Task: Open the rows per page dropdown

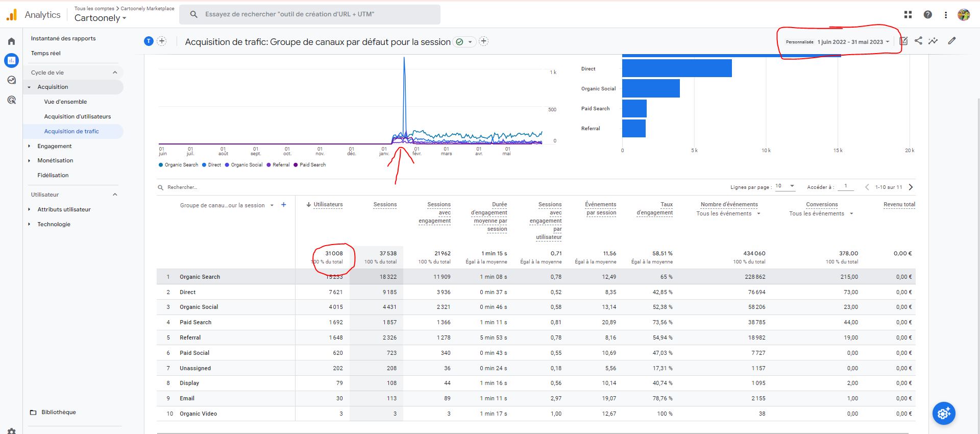Action: pos(785,186)
